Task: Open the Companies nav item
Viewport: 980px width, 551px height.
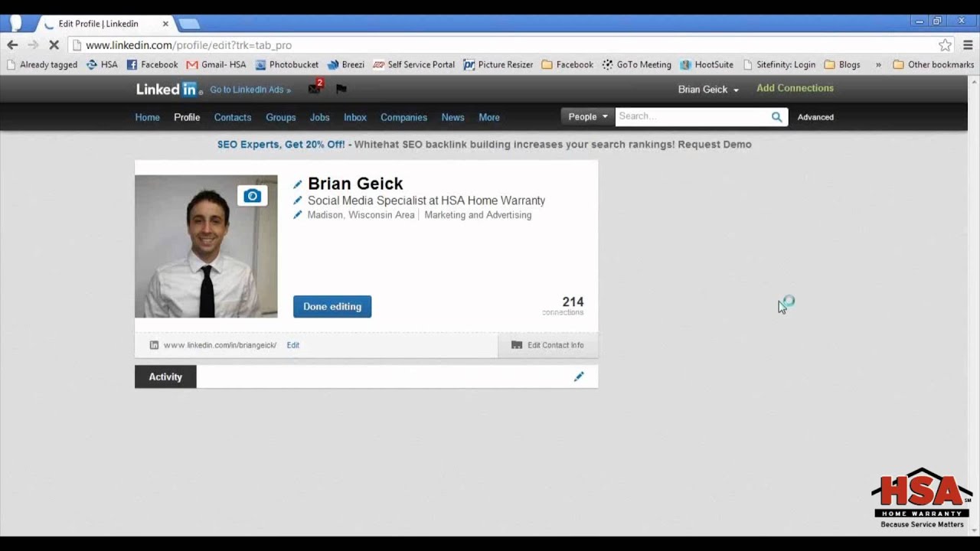Action: [404, 117]
